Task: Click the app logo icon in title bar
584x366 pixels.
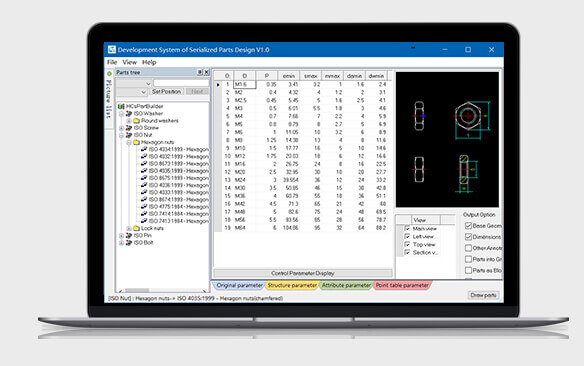Action: pos(111,50)
